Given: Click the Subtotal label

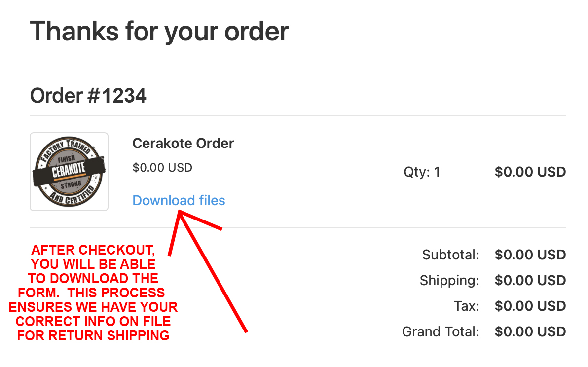Looking at the screenshot, I should pos(451,255).
